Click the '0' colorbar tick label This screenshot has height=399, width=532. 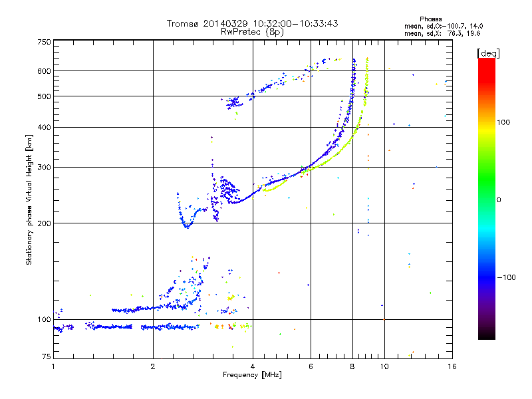coord(499,199)
